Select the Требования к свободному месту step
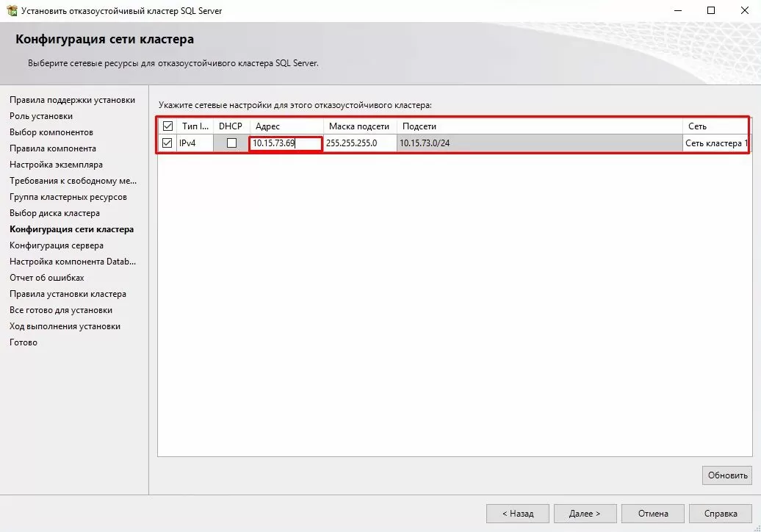The width and height of the screenshot is (761, 532). (x=73, y=181)
